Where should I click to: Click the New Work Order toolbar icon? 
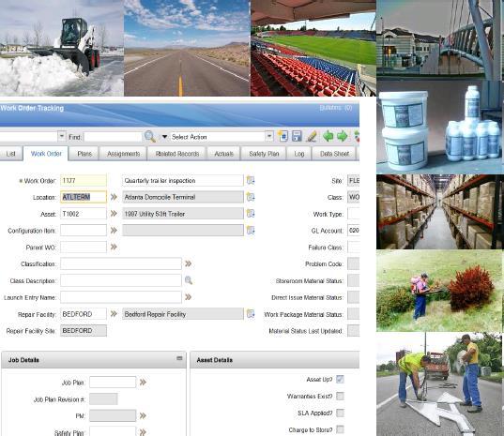(283, 137)
